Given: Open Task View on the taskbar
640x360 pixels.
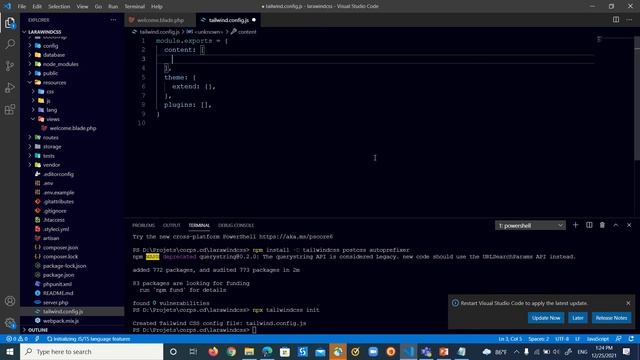Looking at the screenshot, I should (193, 351).
